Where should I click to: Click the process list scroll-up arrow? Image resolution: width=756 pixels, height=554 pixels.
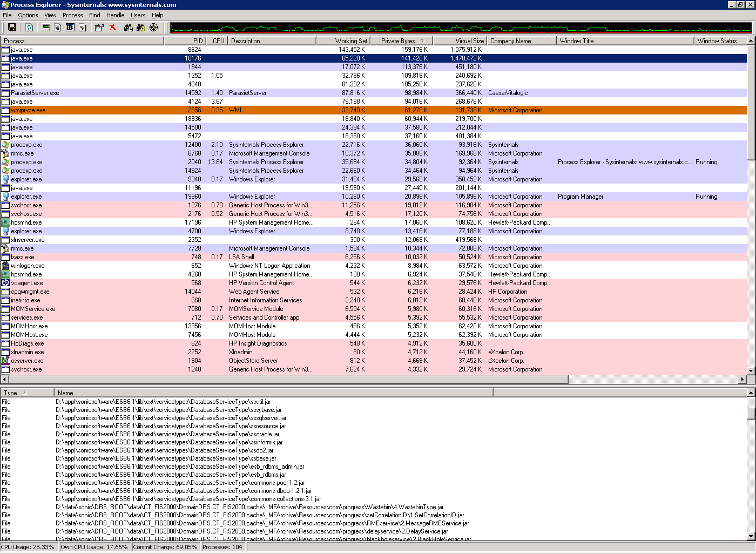point(751,40)
